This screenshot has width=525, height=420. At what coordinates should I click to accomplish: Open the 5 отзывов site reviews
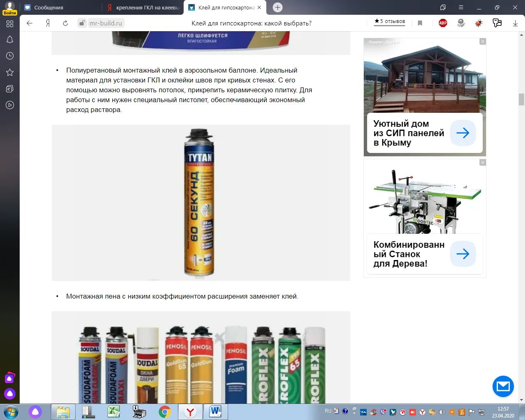coord(389,21)
